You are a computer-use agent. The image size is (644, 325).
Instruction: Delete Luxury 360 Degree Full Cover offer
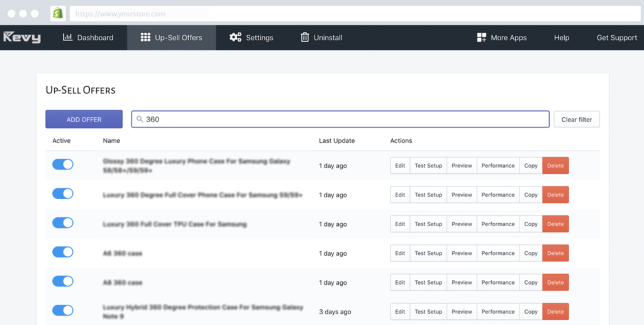click(555, 195)
